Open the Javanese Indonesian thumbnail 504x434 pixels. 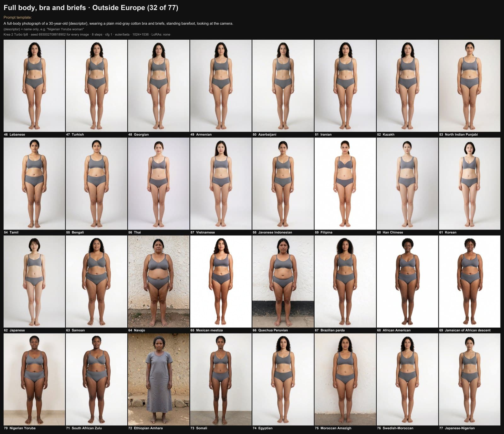point(283,183)
